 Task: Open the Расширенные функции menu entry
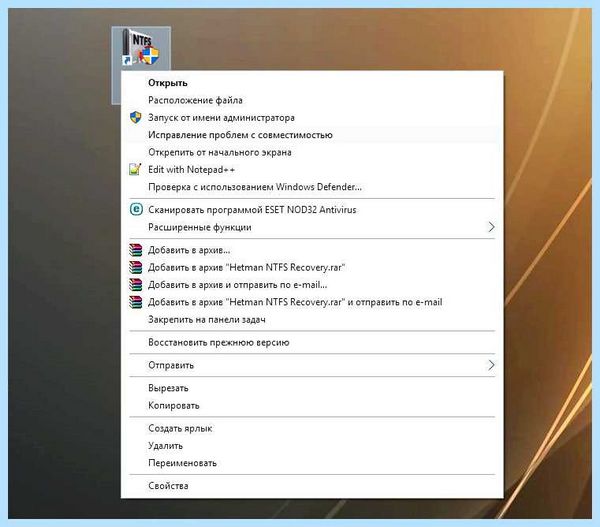coord(312,227)
